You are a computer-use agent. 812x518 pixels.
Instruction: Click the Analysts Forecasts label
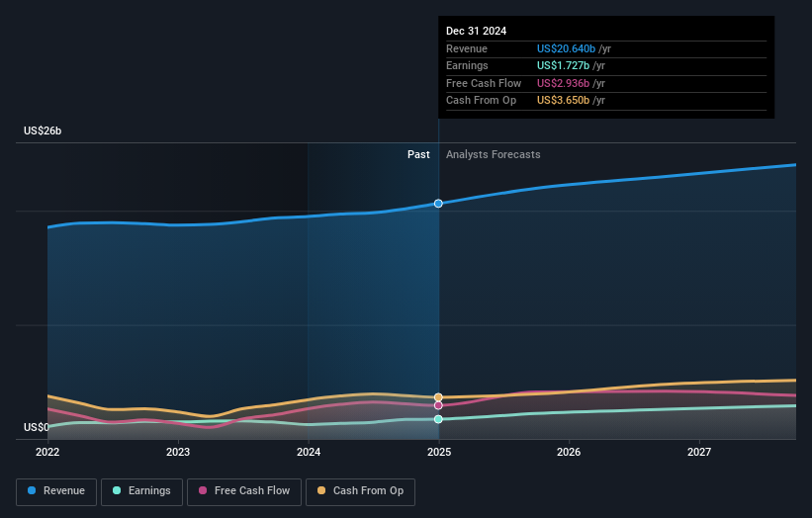coord(493,154)
